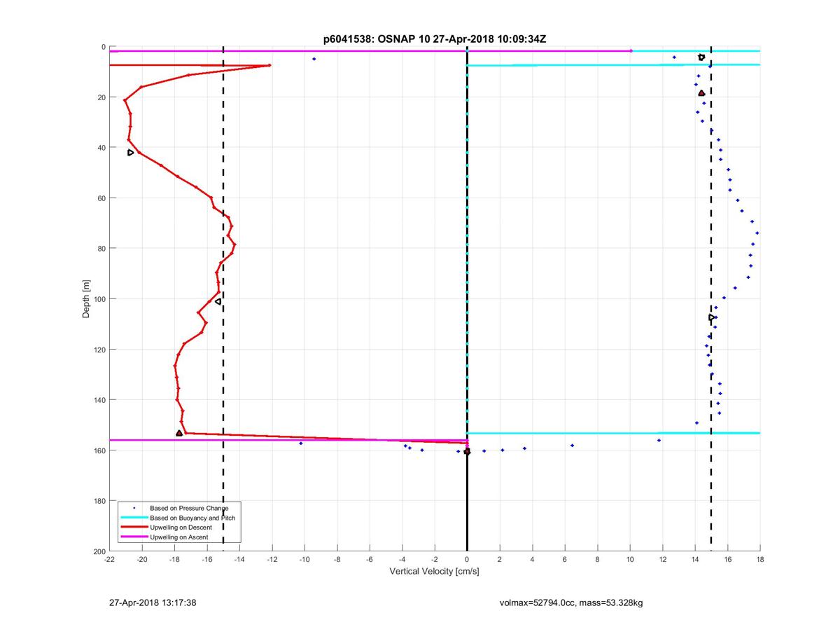Click x-axis tick label '-12'
Image resolution: width=840 pixels, height=620 pixels.
272,560
